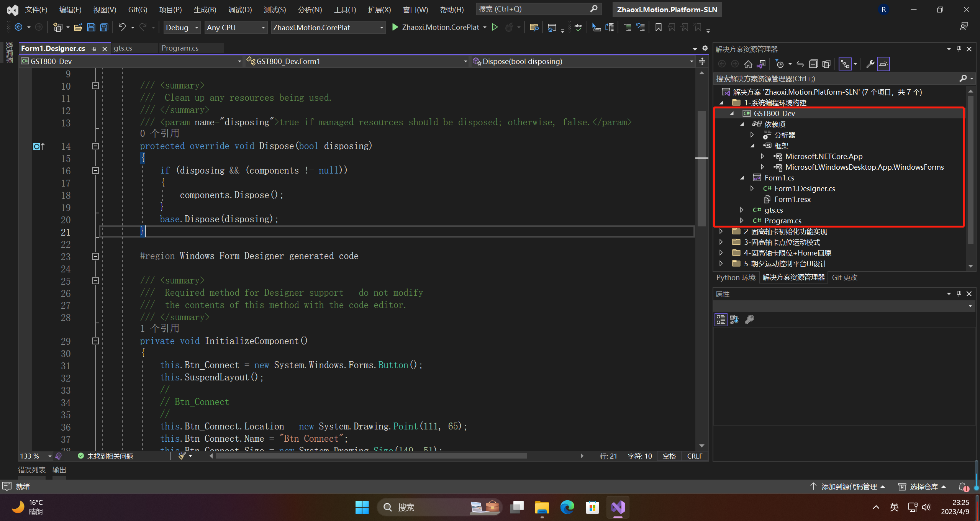
Task: Start without debugging using hollow play icon
Action: click(x=495, y=27)
